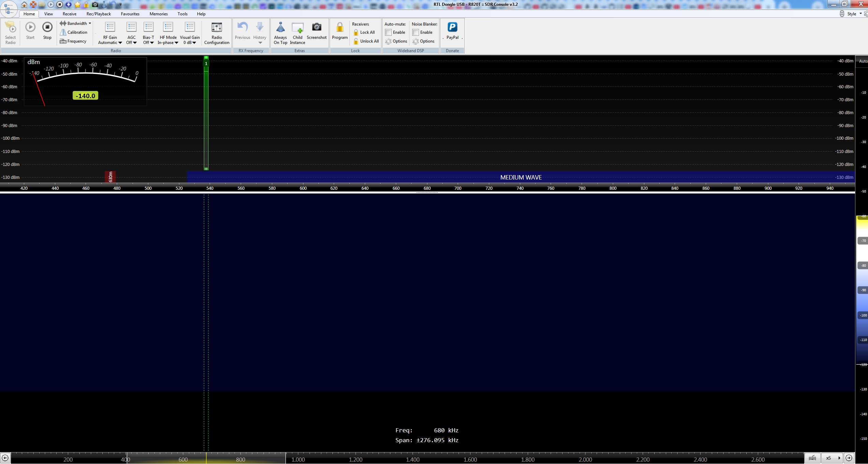The width and height of the screenshot is (868, 464).
Task: Select the Screenshot tool in Extras group
Action: [x=316, y=32]
